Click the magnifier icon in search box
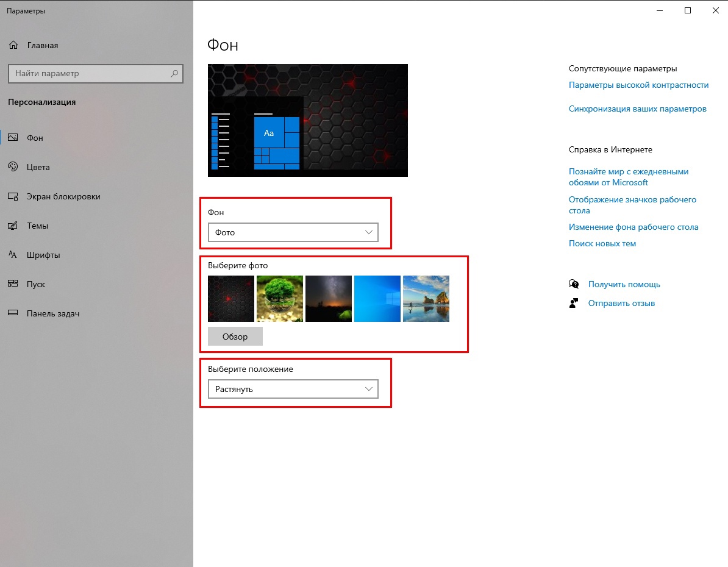 (174, 74)
